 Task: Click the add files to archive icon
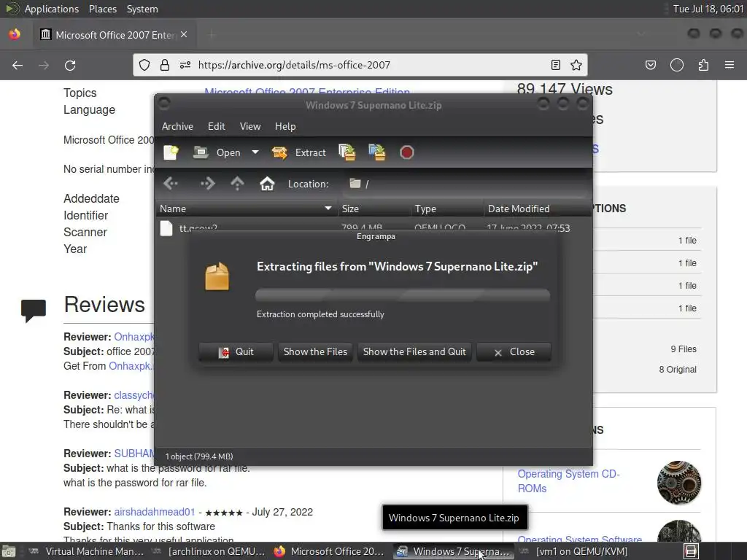tap(347, 152)
